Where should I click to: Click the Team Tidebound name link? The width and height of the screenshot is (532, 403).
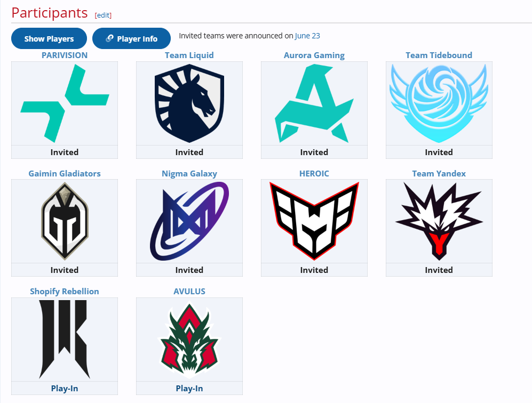(439, 55)
